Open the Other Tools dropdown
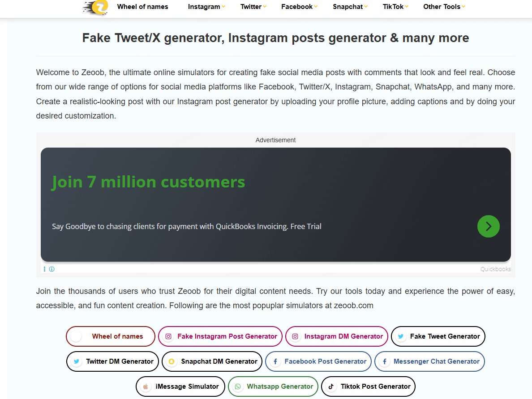The height and width of the screenshot is (399, 532). (x=444, y=7)
